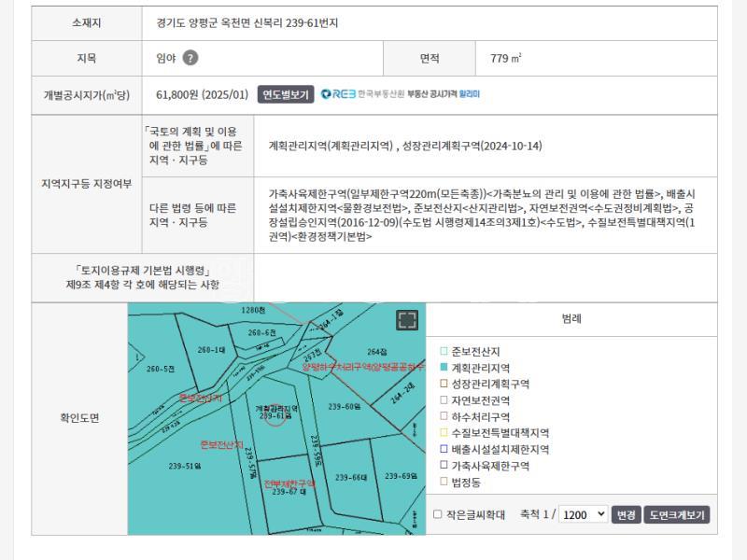Screen dimensions: 747x560
Task: Click the 도면크게보기 button
Action: pyautogui.click(x=677, y=515)
